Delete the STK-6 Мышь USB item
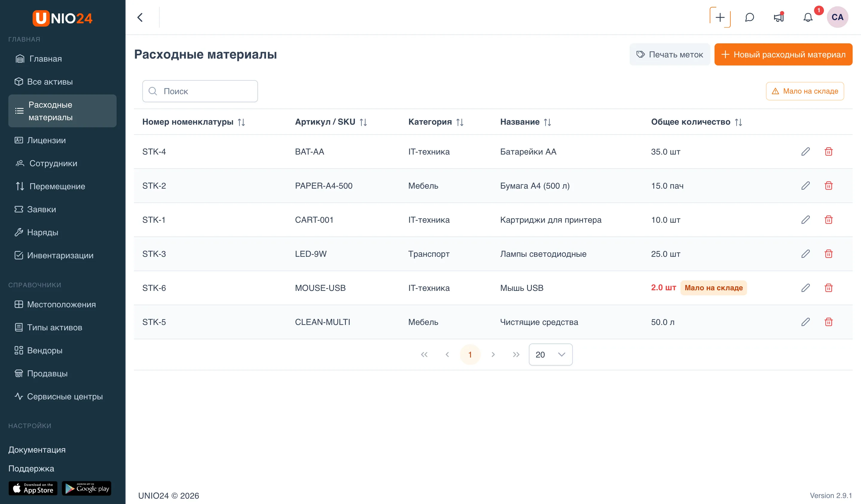Screen dimensions: 861x504 [828, 288]
